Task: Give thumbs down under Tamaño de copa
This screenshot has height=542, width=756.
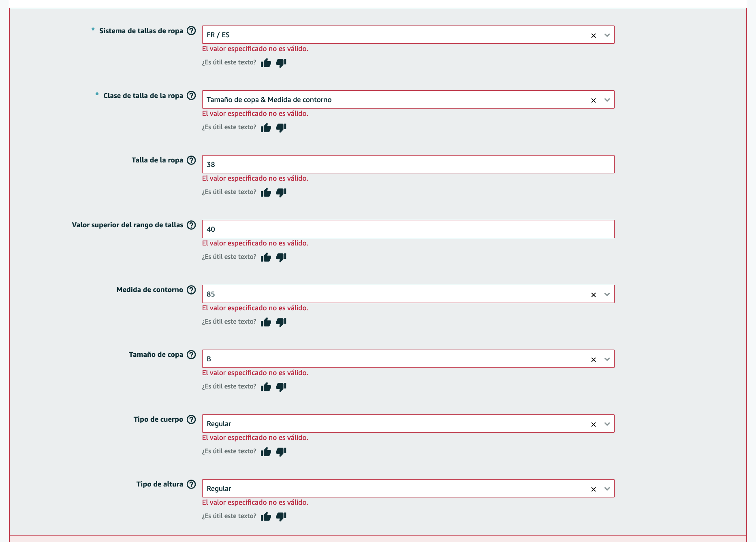Action: 281,387
